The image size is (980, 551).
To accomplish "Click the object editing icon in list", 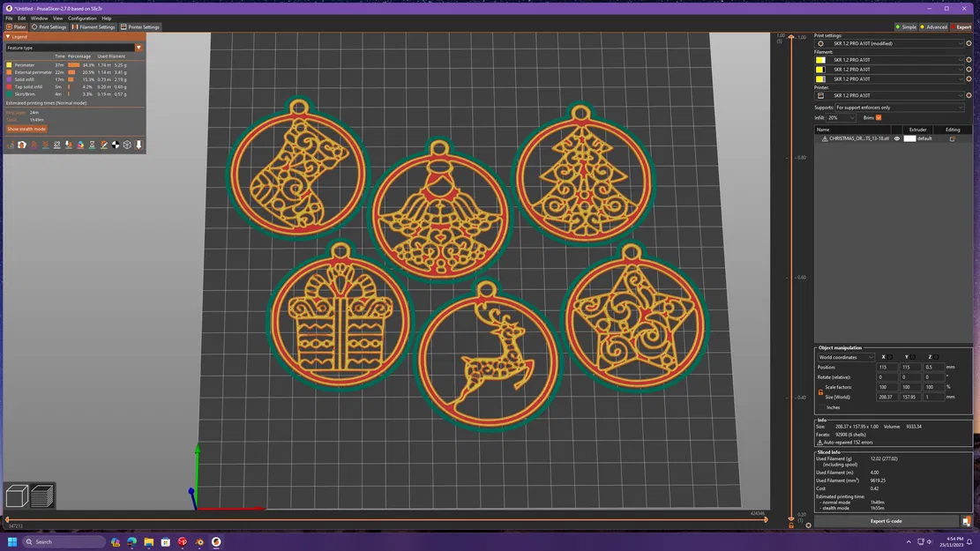I will coord(953,138).
